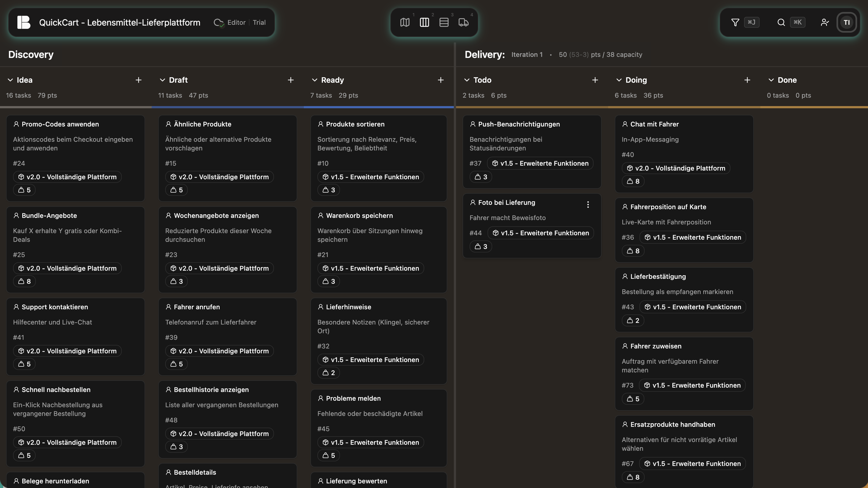The width and height of the screenshot is (868, 488).
Task: Open the user avatar TI menu
Action: (x=847, y=22)
